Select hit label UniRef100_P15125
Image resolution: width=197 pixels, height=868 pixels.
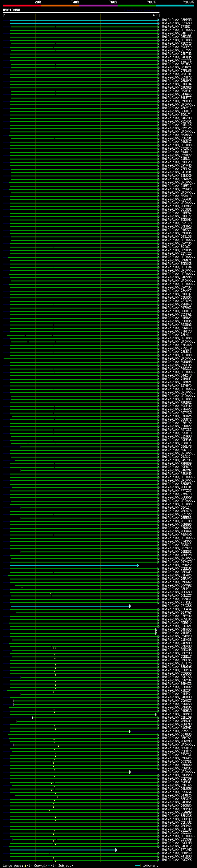click(x=177, y=128)
